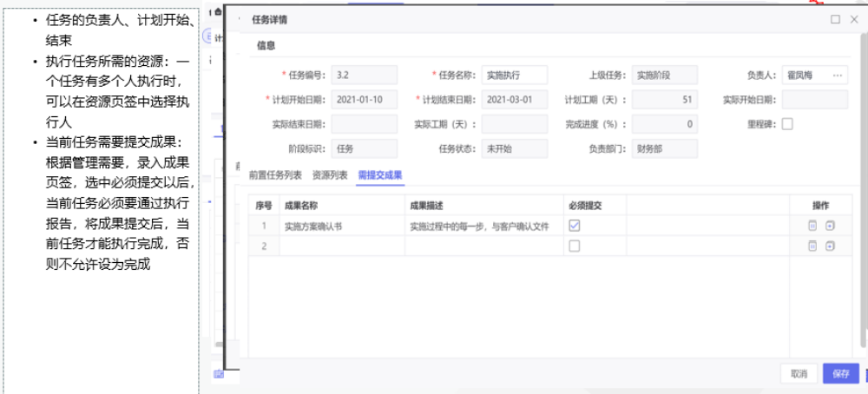Close the 任务详情 dialog
This screenshot has height=394, width=868.
click(x=854, y=19)
